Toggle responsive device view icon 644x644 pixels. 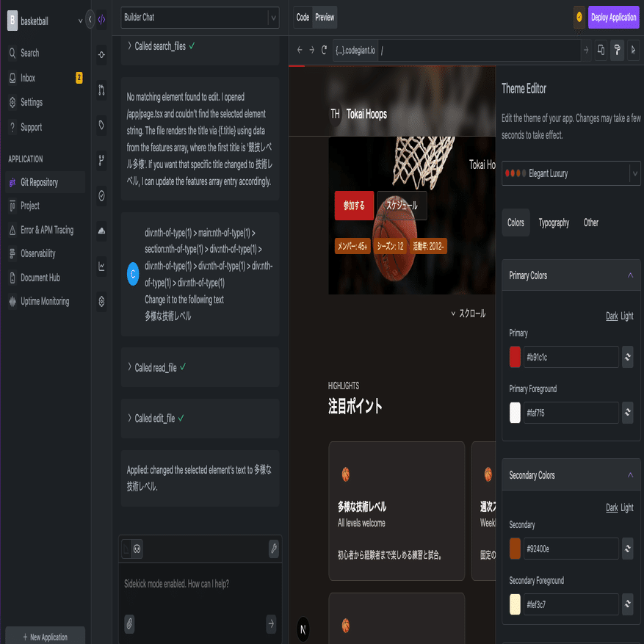coord(601,50)
